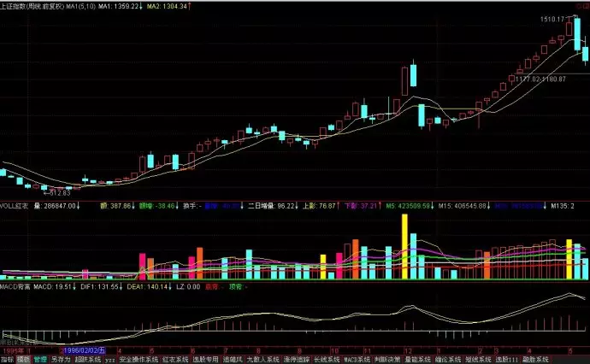The image size is (590, 364).
Task: Click the DIF1: 131.55 value
Action: tap(99, 286)
